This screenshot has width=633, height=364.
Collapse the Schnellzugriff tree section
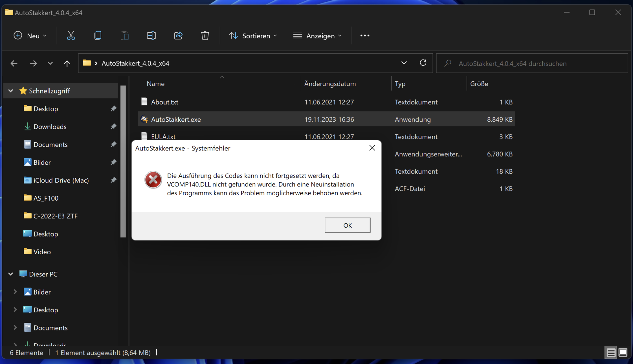[x=11, y=91]
